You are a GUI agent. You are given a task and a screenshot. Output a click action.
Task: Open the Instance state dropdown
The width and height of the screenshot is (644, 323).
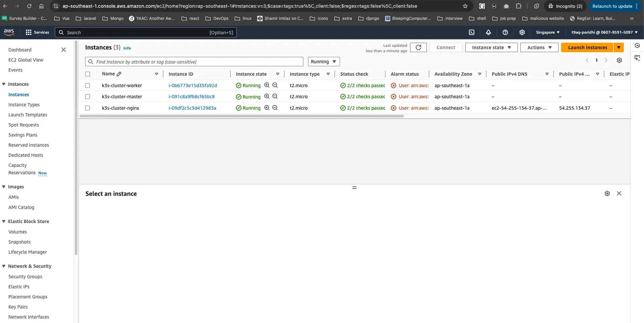(x=490, y=47)
